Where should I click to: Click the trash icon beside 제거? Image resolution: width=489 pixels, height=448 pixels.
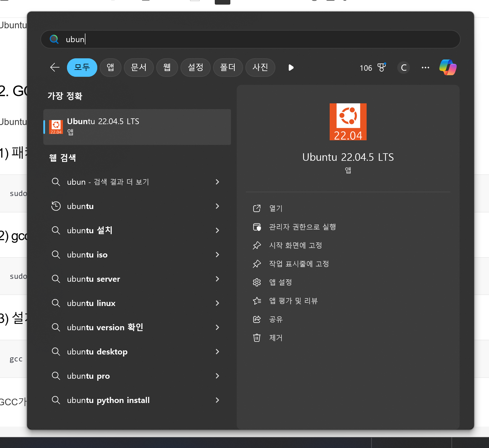(x=257, y=338)
